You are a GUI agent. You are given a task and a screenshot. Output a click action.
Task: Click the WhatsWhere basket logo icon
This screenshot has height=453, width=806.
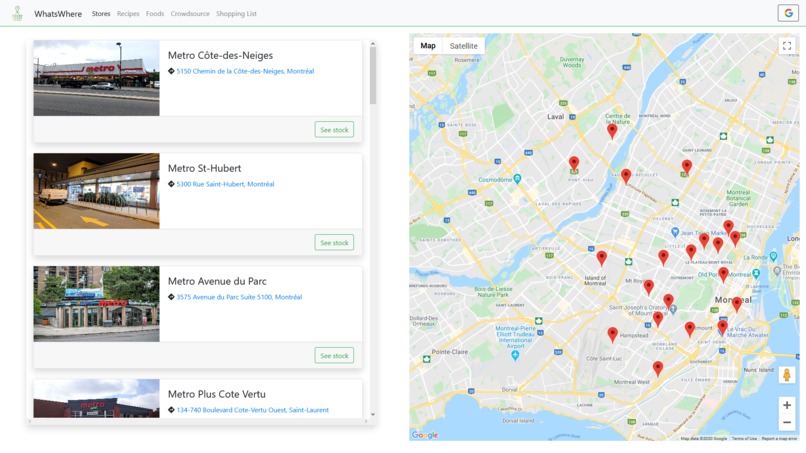click(17, 13)
